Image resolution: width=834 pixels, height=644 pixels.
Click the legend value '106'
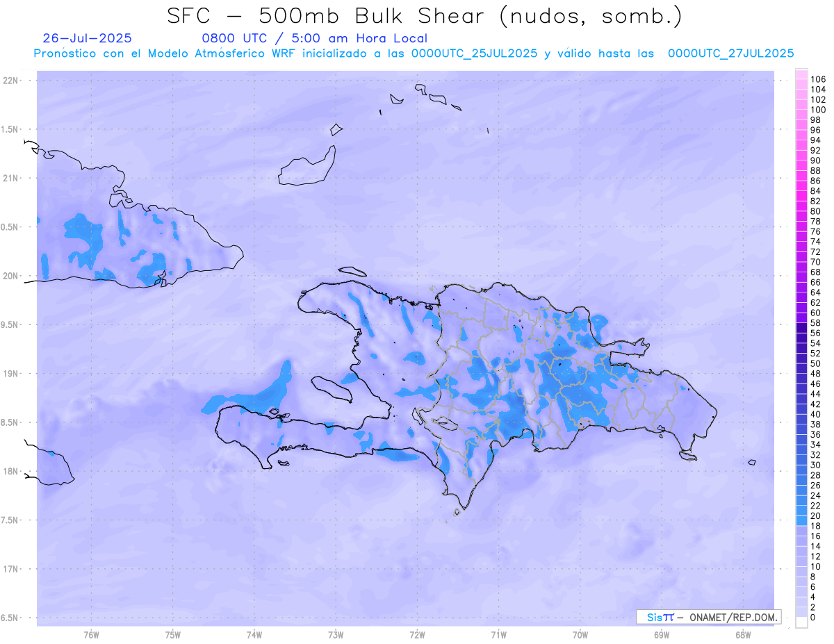pyautogui.click(x=818, y=80)
